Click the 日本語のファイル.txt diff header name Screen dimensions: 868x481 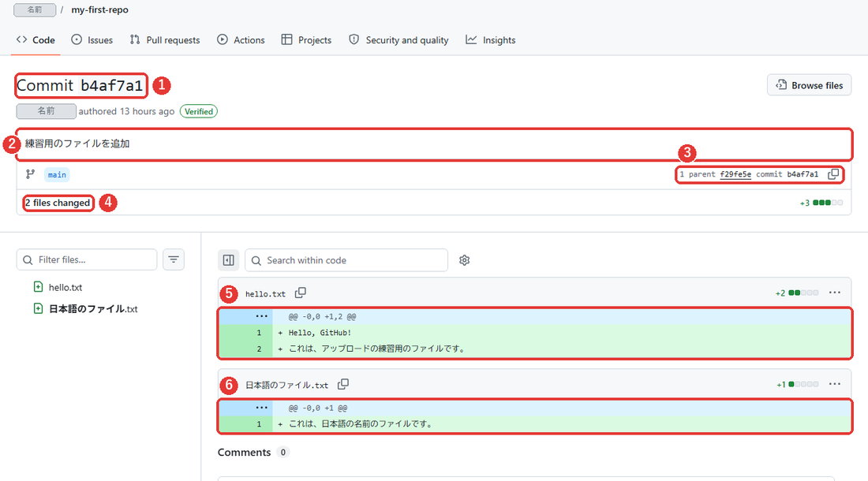[286, 386]
